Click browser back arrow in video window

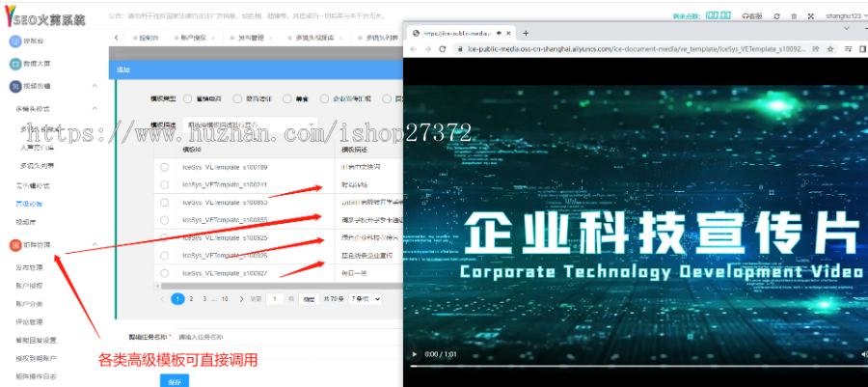coord(414,48)
